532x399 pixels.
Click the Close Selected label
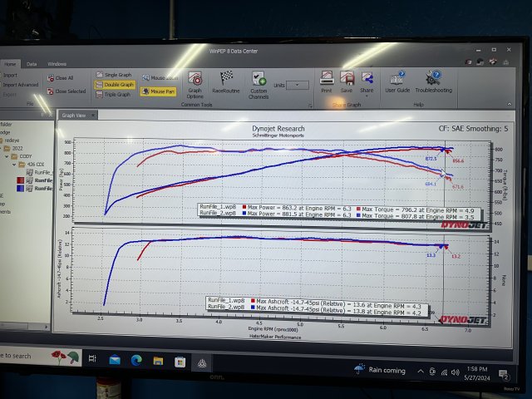[x=70, y=91]
